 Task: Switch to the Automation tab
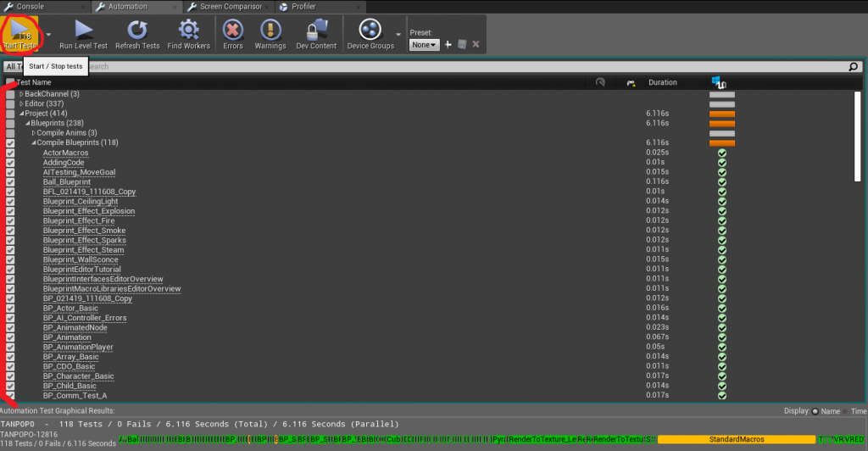tap(136, 7)
